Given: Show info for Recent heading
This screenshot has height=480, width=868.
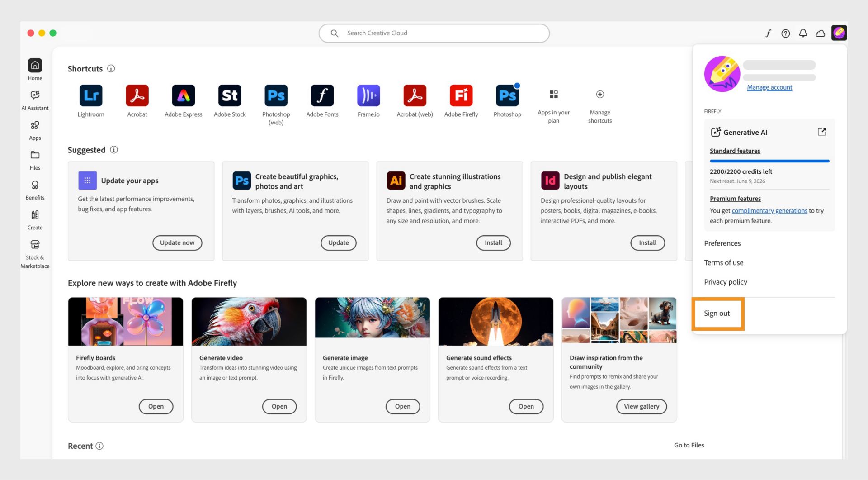Looking at the screenshot, I should [99, 446].
